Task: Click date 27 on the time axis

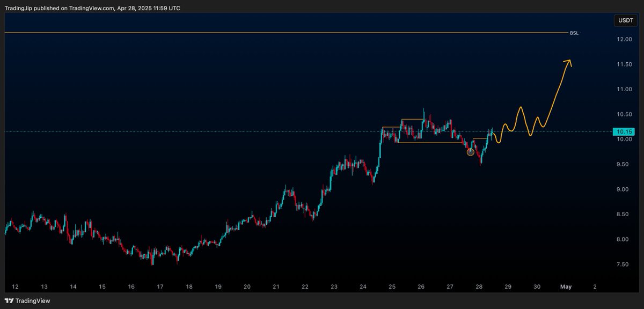Action: [x=450, y=287]
